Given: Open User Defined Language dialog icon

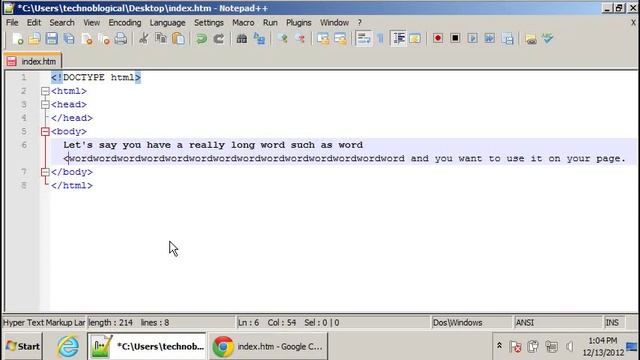Looking at the screenshot, I should pos(415,39).
